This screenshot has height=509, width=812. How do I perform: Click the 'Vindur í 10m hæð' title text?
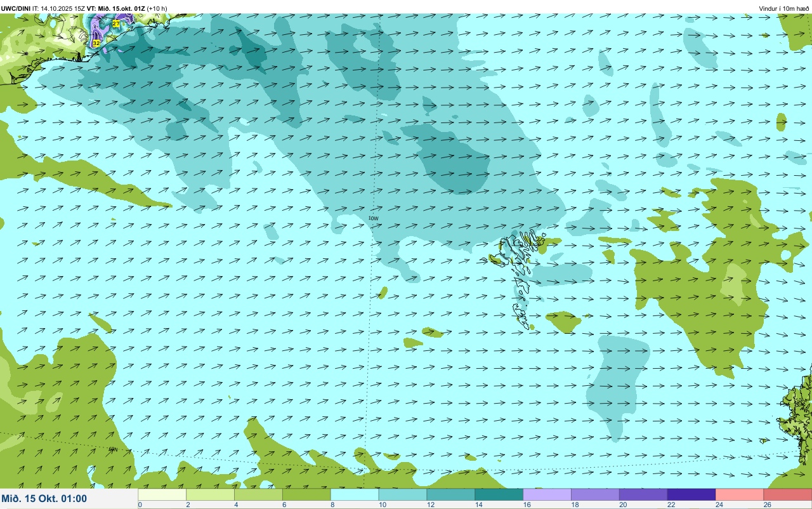pos(784,8)
